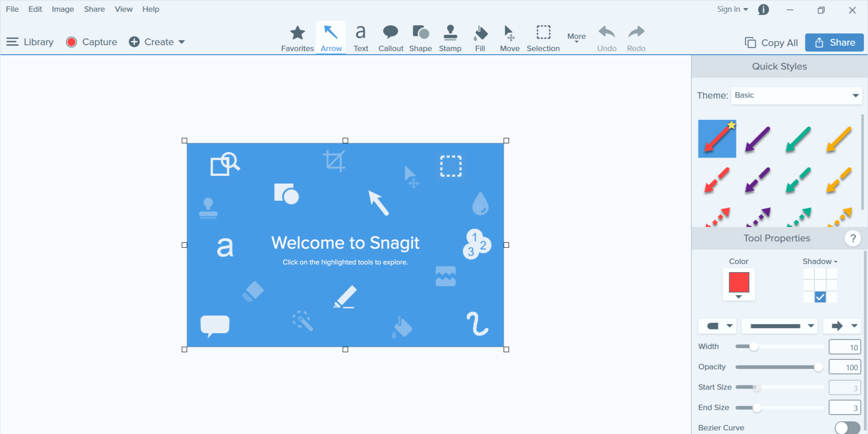Open the Image menu
The image size is (868, 434).
coord(63,9)
